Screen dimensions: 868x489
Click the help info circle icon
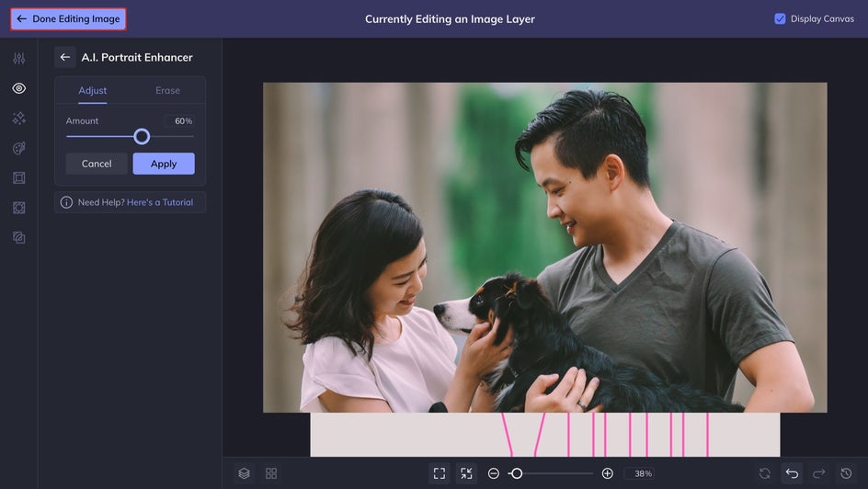66,202
